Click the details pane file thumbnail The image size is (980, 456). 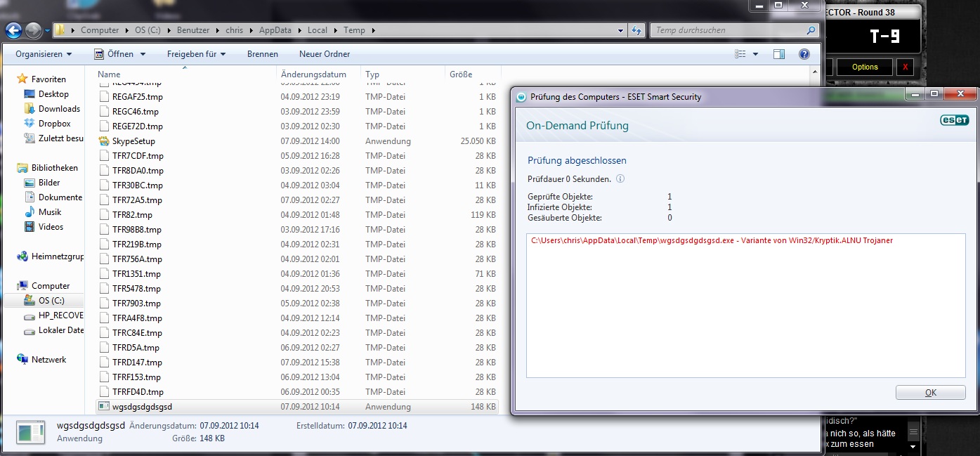[x=30, y=432]
